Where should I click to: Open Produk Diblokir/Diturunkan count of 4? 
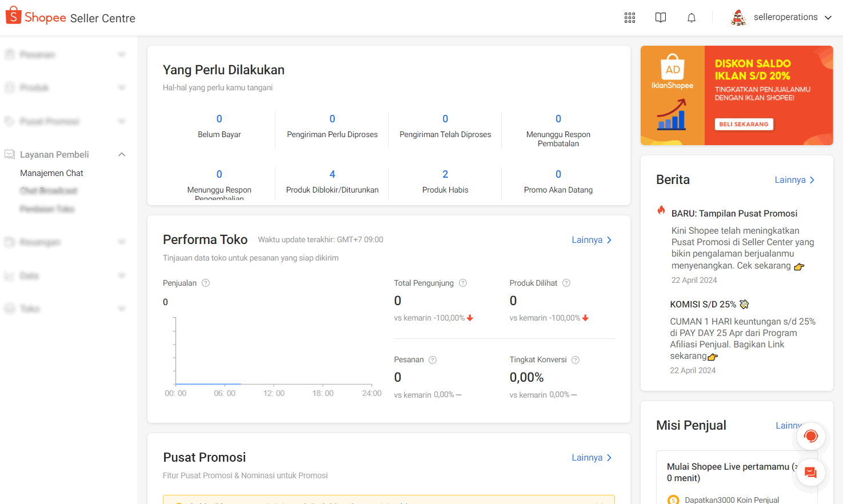332,175
